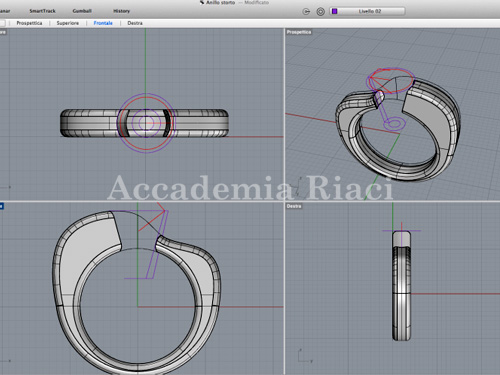500x375 pixels.
Task: Click the purple layer color swatch
Action: point(335,11)
